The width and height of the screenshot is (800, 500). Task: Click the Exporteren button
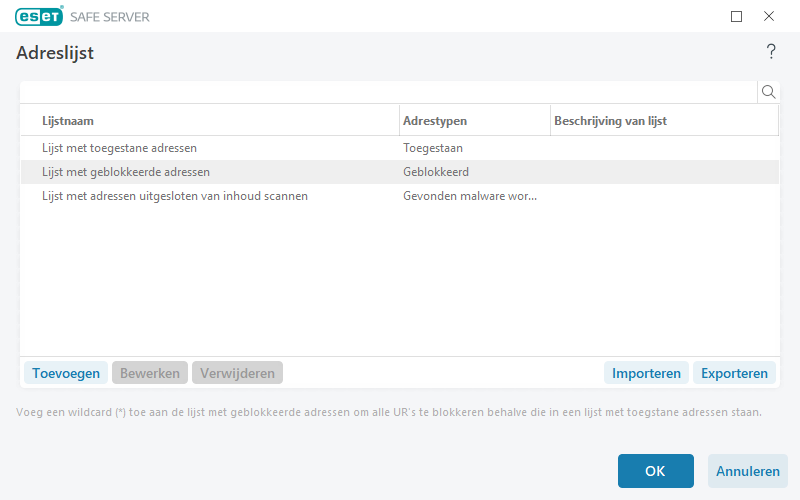coord(734,373)
